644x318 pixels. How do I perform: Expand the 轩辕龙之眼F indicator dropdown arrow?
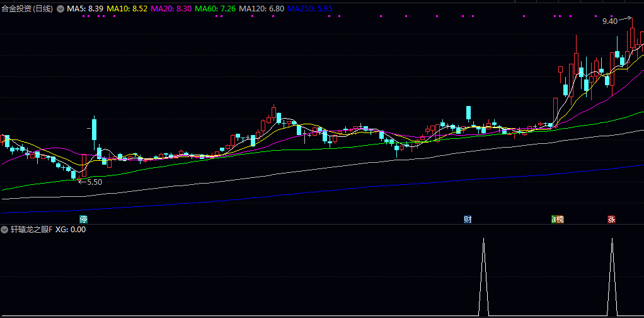5,230
